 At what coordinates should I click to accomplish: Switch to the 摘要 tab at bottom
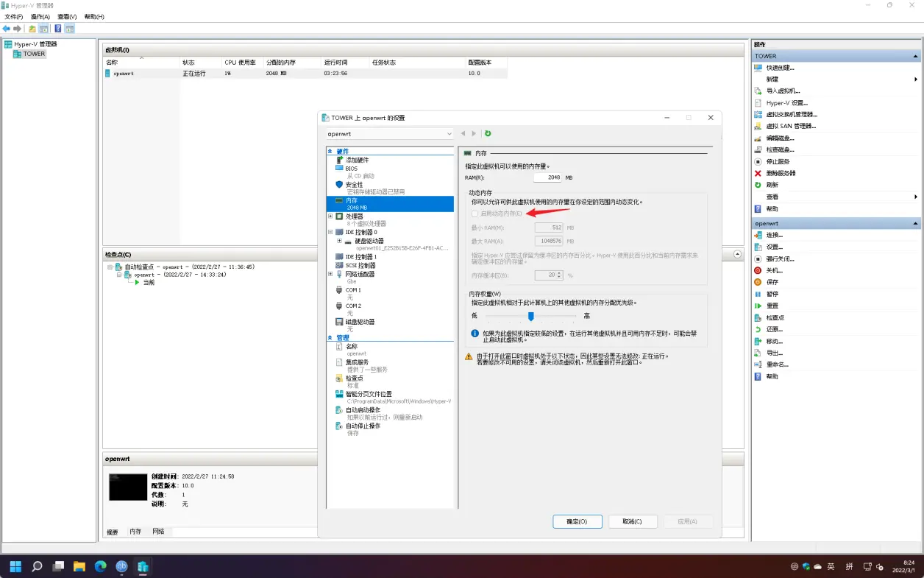click(113, 532)
